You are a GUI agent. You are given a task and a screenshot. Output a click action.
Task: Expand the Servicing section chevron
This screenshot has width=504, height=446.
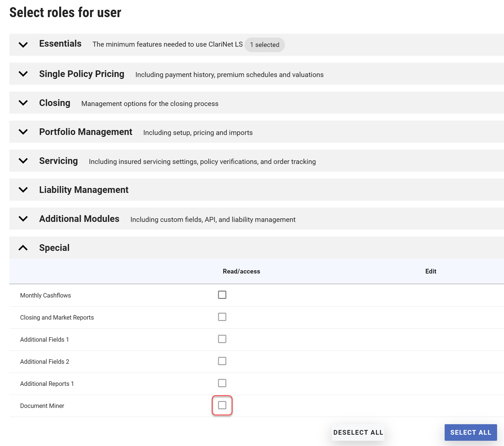(23, 161)
